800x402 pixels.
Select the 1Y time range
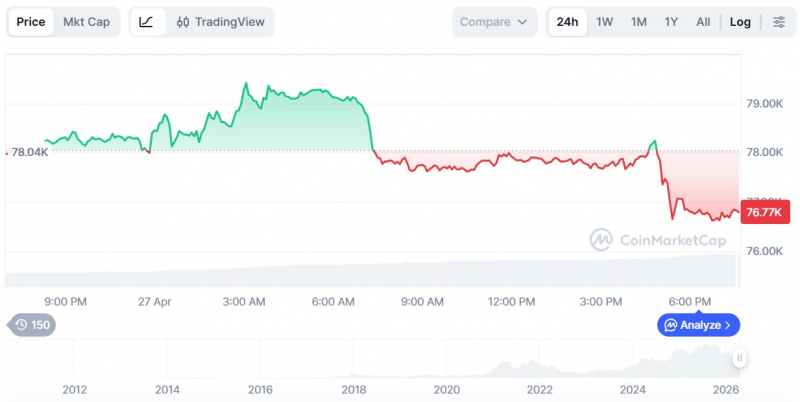click(x=671, y=22)
